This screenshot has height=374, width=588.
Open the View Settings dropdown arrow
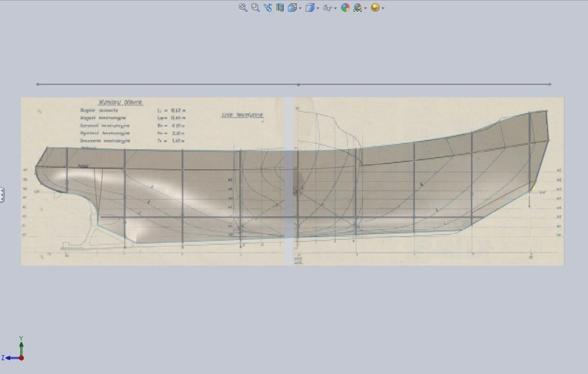(383, 8)
